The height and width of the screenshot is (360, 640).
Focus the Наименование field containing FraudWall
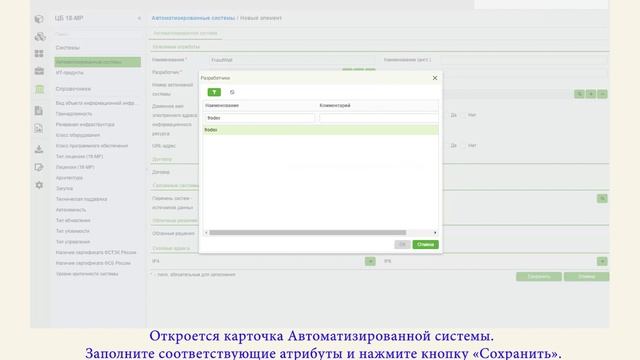pyautogui.click(x=292, y=60)
